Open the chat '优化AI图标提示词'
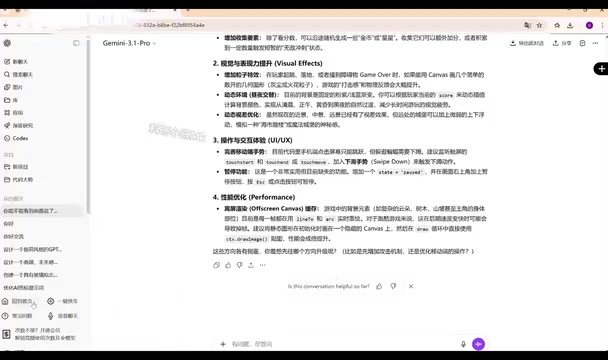This screenshot has height=360, width=608. tap(24, 287)
